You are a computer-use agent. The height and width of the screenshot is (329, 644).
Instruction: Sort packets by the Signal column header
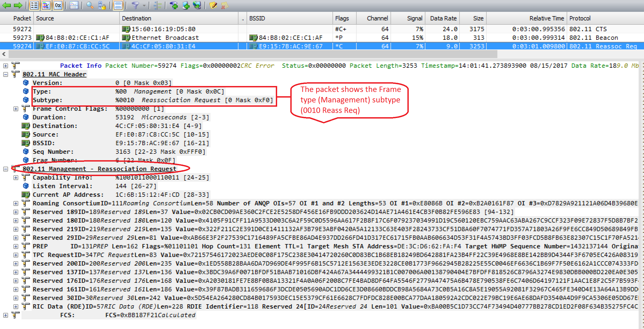click(414, 18)
